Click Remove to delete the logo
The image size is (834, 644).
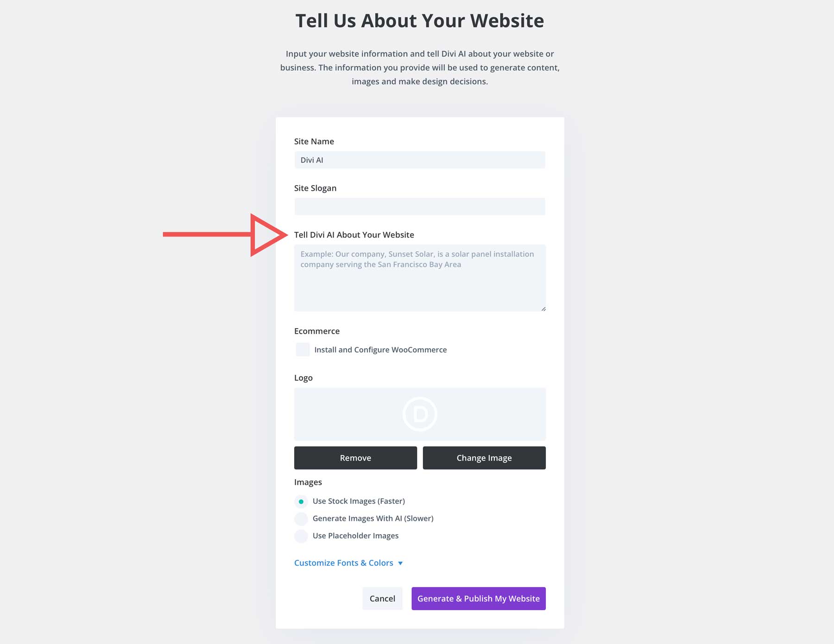(355, 458)
